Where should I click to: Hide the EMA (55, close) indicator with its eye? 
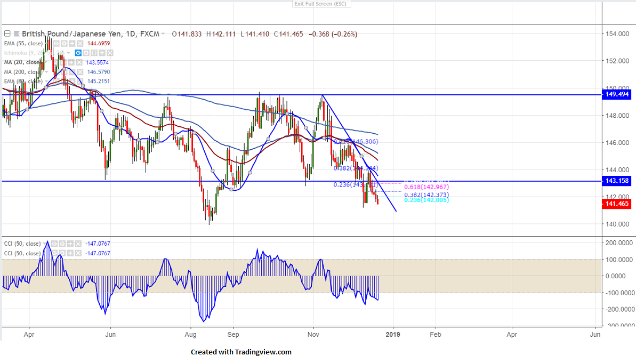tap(56, 43)
